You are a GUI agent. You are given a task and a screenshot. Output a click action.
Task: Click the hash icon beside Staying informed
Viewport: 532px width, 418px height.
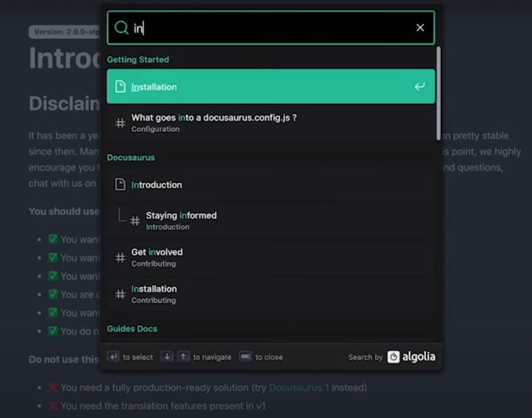135,221
